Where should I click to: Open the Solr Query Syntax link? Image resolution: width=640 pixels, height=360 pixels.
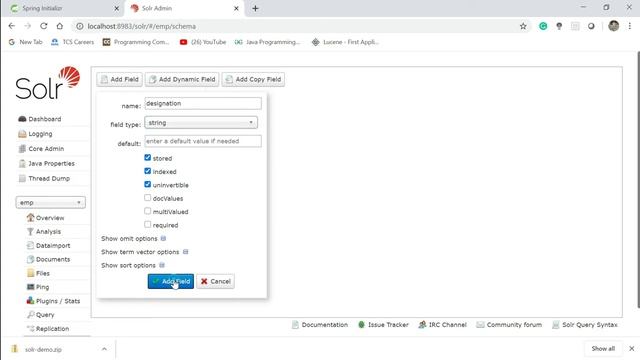pyautogui.click(x=584, y=325)
